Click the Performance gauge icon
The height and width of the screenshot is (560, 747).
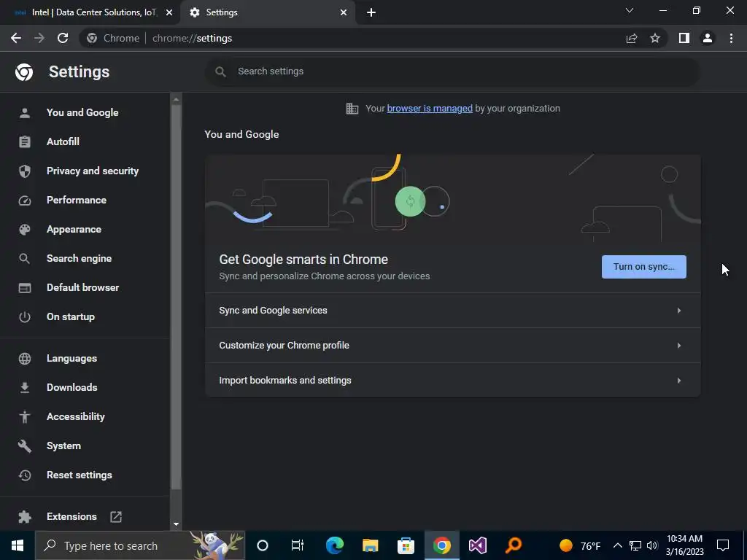coord(24,201)
